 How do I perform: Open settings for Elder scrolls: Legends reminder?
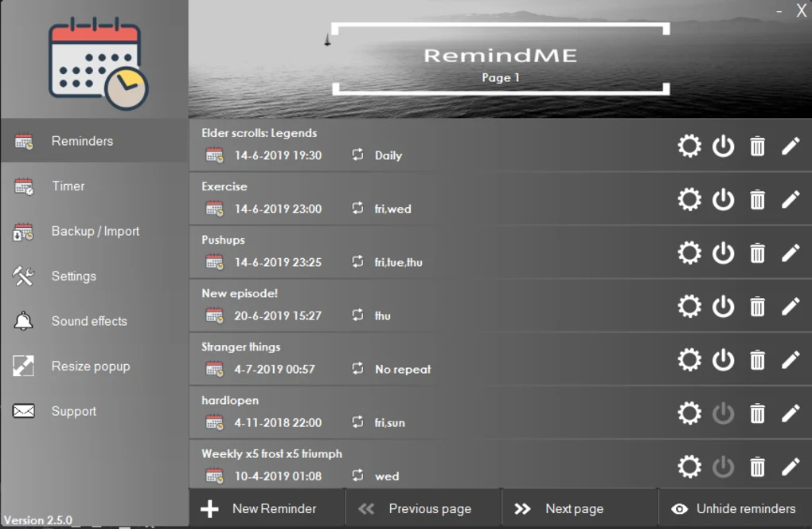[x=689, y=146]
